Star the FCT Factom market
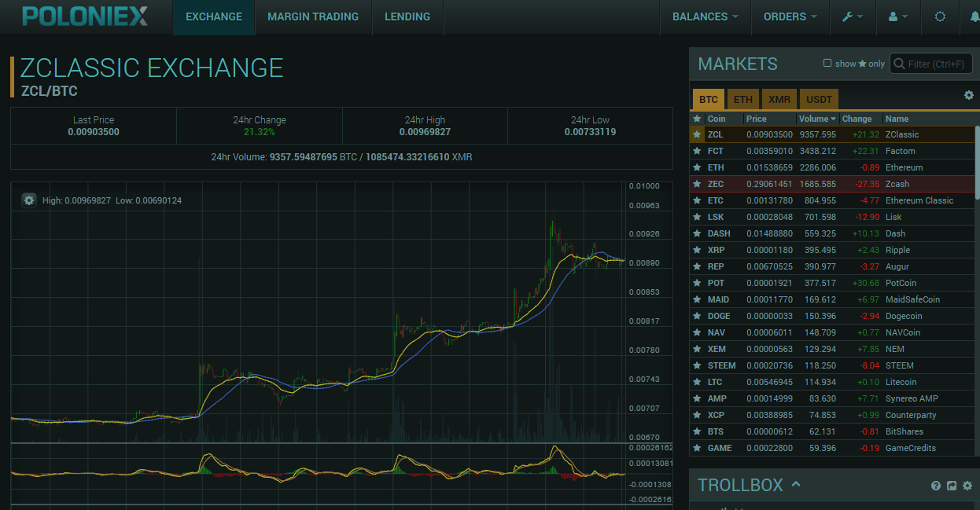Viewport: 980px width, 510px height. point(696,151)
